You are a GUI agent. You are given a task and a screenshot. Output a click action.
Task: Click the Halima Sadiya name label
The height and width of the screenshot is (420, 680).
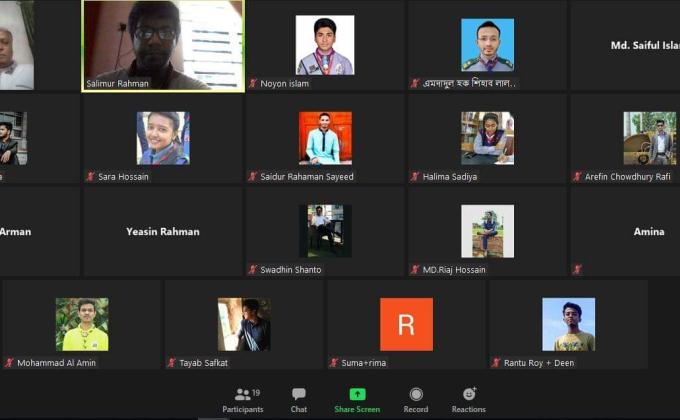(x=450, y=177)
